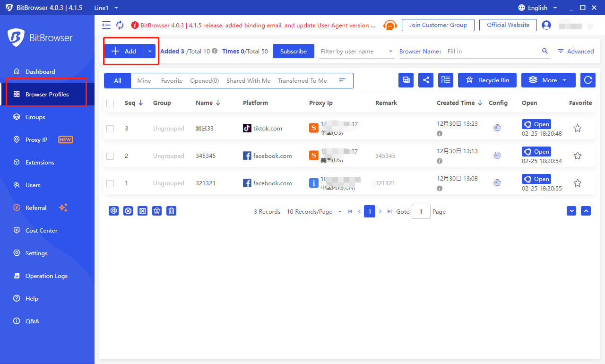
Task: Open Referral in the sidebar
Action: pos(47,208)
